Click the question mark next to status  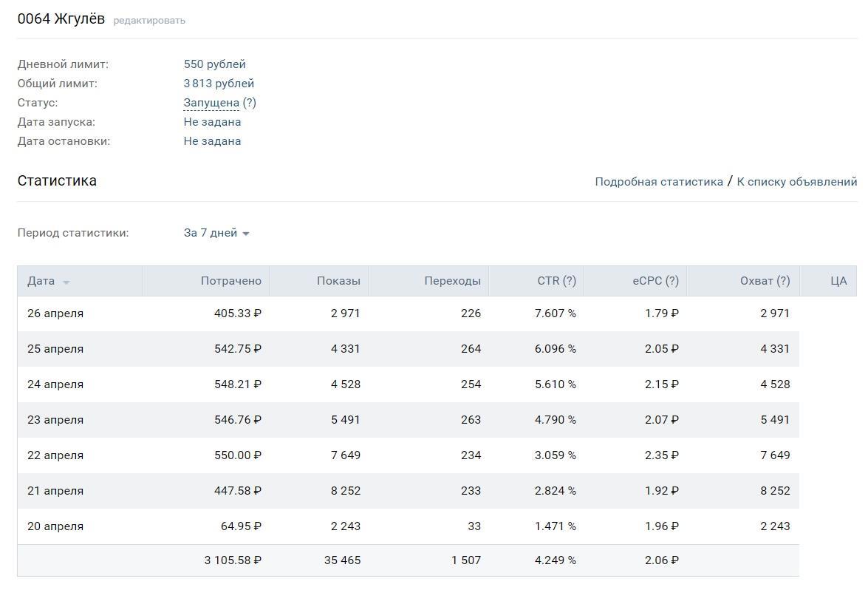point(250,103)
